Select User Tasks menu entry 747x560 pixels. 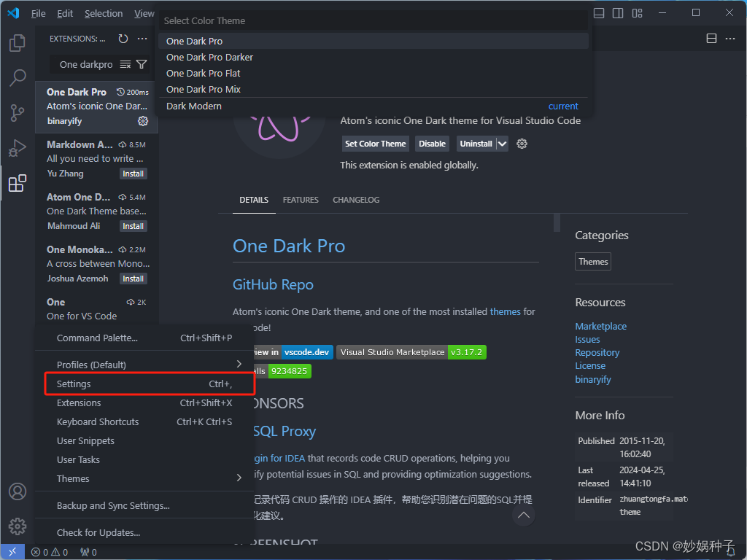(x=144, y=459)
